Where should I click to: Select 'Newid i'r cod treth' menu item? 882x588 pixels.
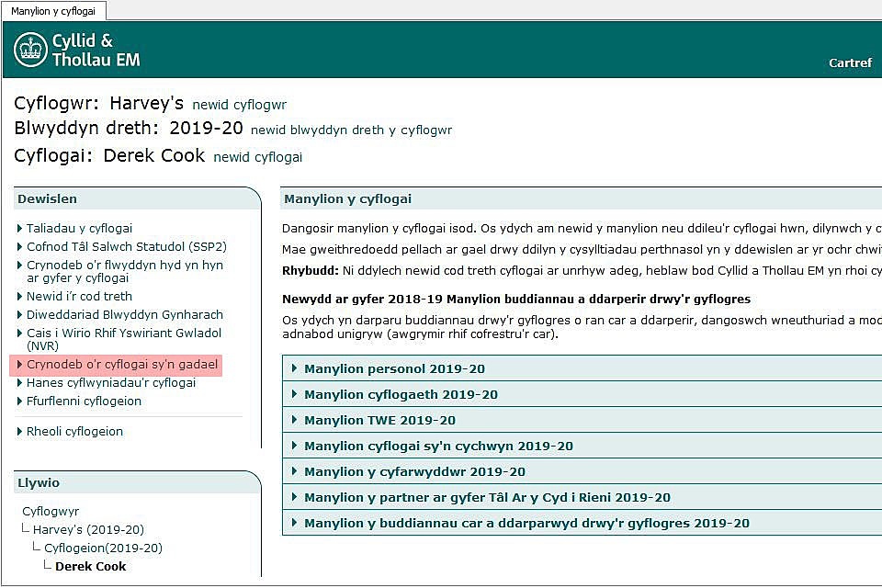click(79, 297)
